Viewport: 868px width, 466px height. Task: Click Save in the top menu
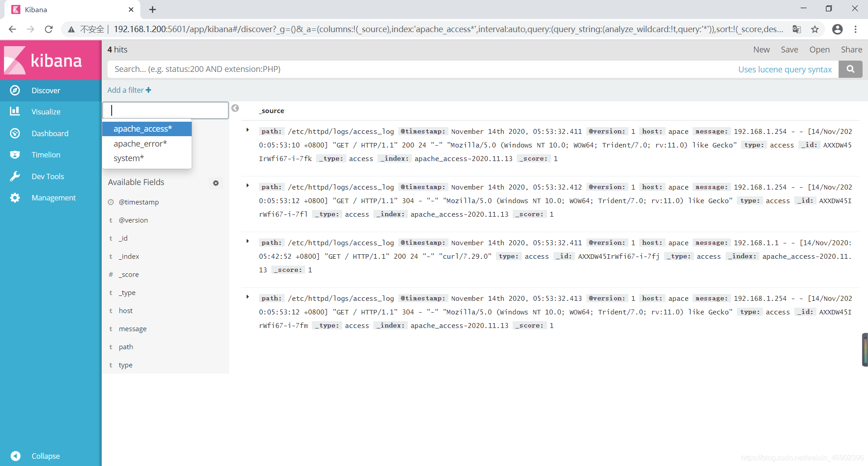click(789, 50)
